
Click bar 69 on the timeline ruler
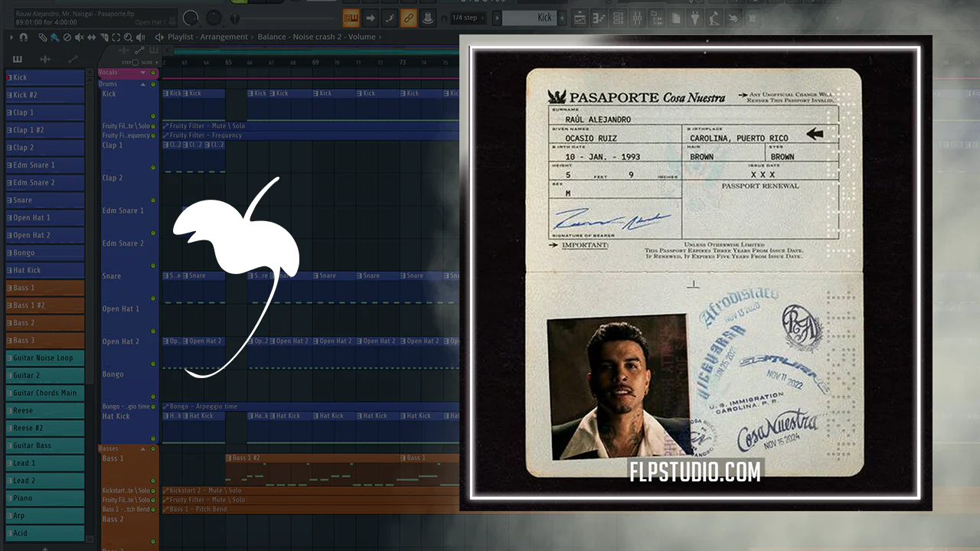[315, 62]
